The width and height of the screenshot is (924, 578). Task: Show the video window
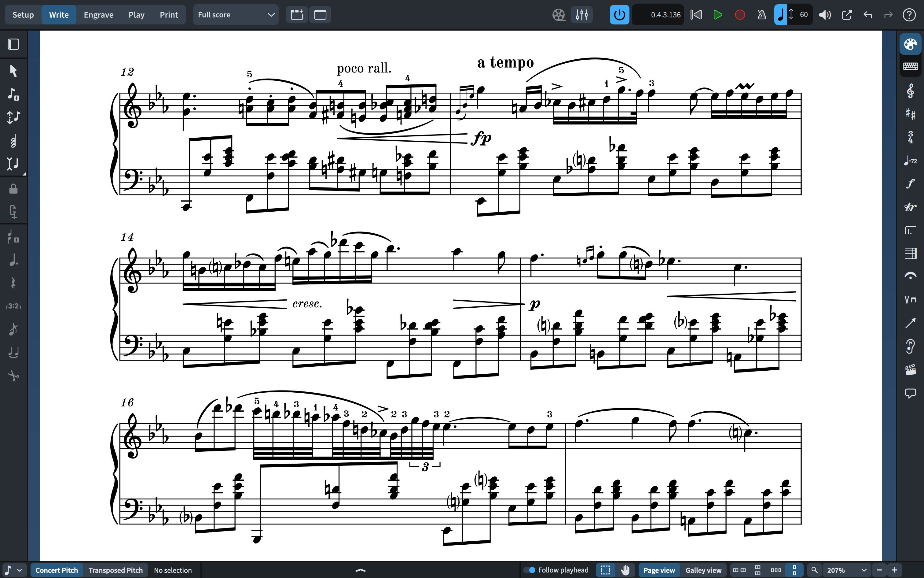[x=559, y=15]
